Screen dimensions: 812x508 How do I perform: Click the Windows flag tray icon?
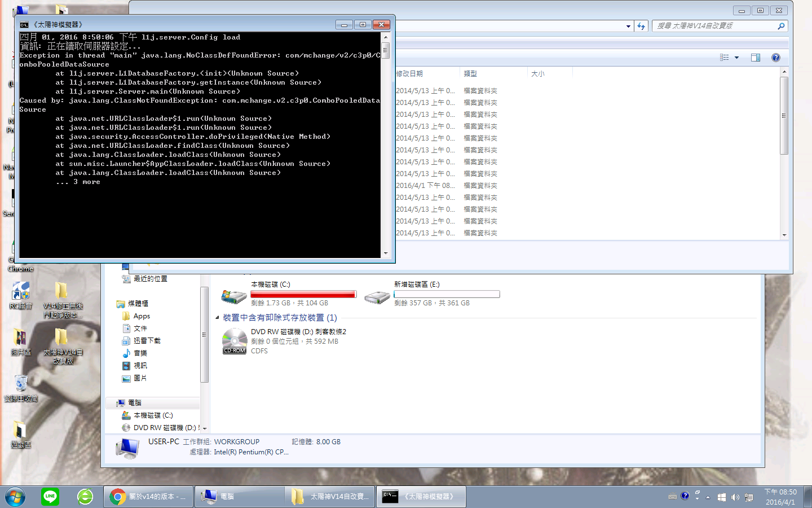click(x=721, y=497)
